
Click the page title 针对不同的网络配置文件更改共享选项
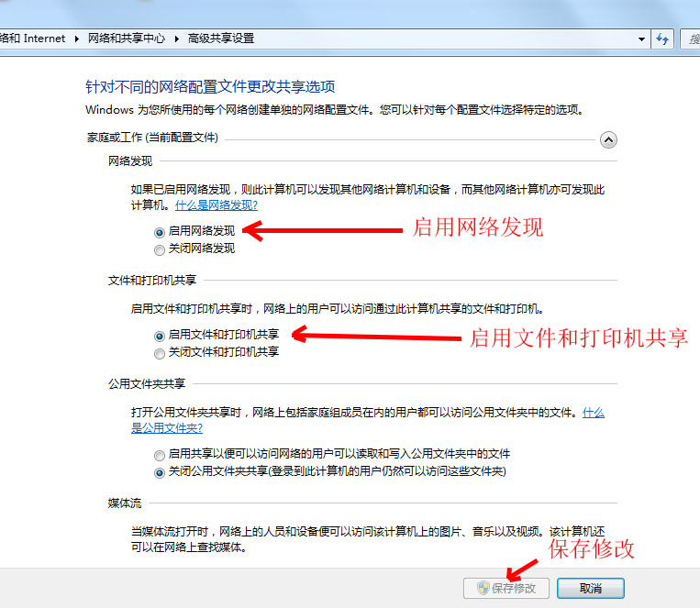[x=210, y=86]
